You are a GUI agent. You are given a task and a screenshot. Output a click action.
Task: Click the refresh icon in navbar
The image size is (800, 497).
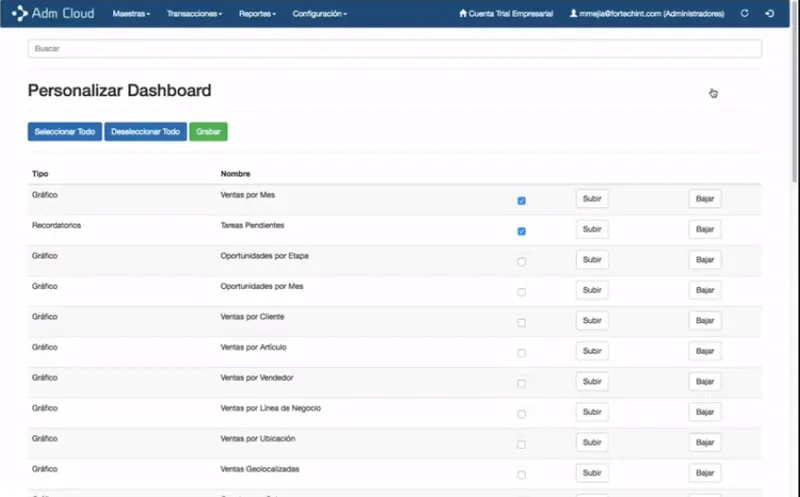pos(744,13)
